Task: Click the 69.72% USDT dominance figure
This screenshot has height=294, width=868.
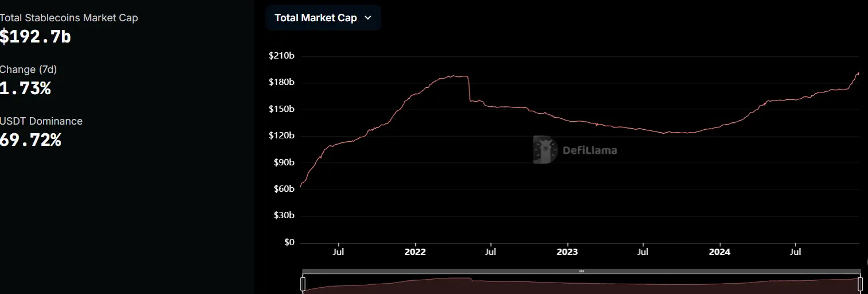Action: point(30,140)
